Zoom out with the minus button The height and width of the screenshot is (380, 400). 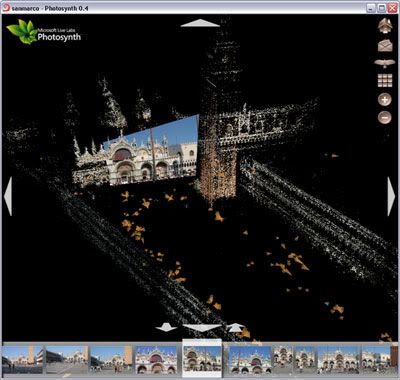(x=385, y=117)
